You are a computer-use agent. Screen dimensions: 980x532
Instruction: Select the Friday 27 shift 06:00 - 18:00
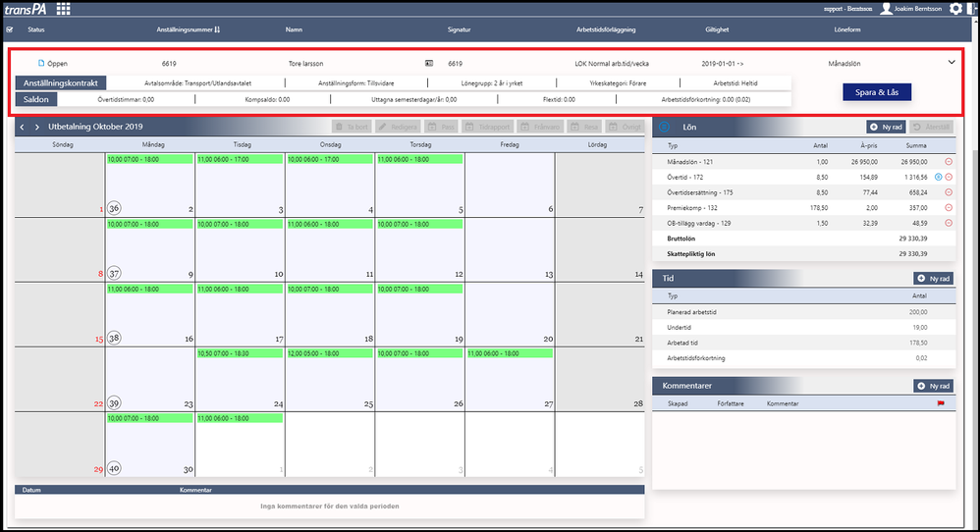pos(510,353)
